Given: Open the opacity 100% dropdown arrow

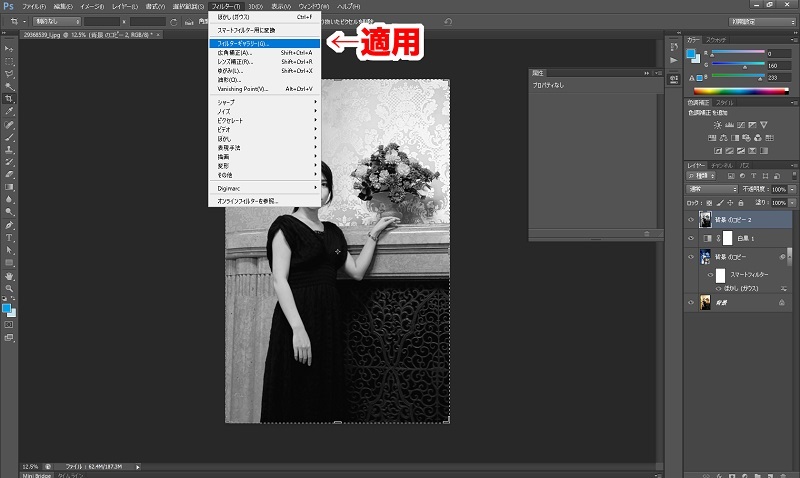Looking at the screenshot, I should pyautogui.click(x=792, y=189).
